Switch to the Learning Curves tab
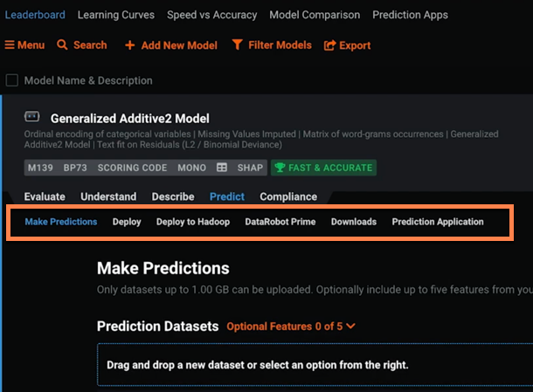Image resolution: width=533 pixels, height=392 pixels. coord(116,15)
